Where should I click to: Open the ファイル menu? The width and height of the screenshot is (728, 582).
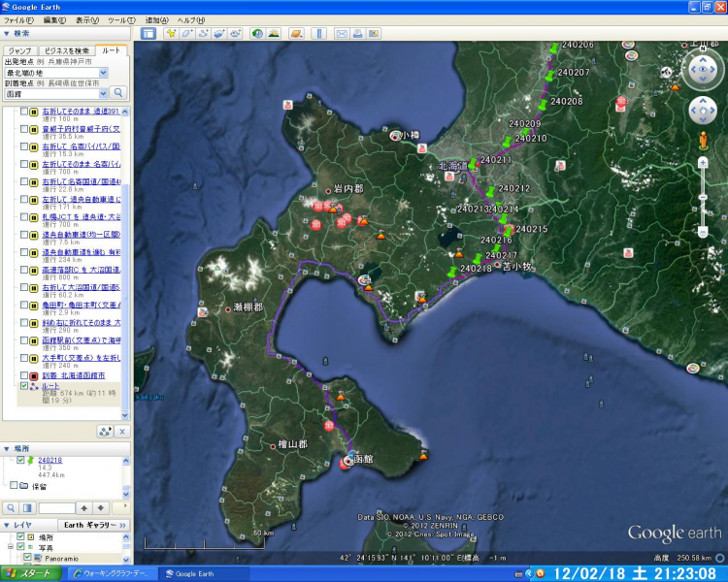pos(18,20)
